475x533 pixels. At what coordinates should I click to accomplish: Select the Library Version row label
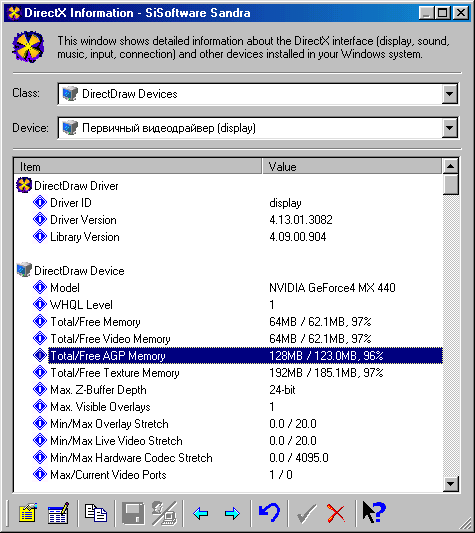pos(85,237)
